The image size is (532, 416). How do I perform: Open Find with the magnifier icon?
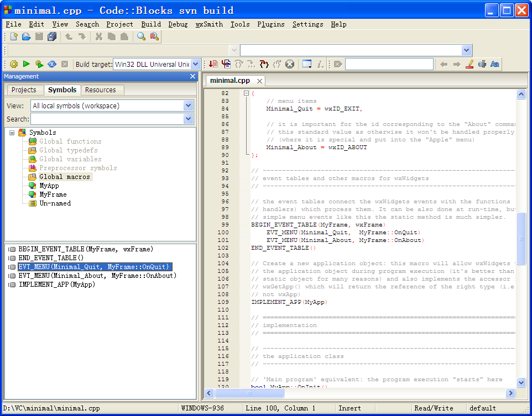coord(141,36)
